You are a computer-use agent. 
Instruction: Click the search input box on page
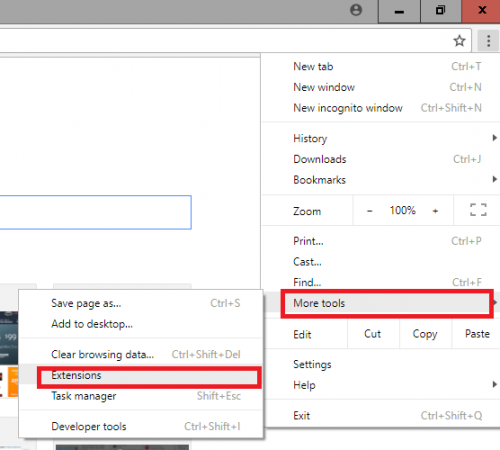coord(95,212)
